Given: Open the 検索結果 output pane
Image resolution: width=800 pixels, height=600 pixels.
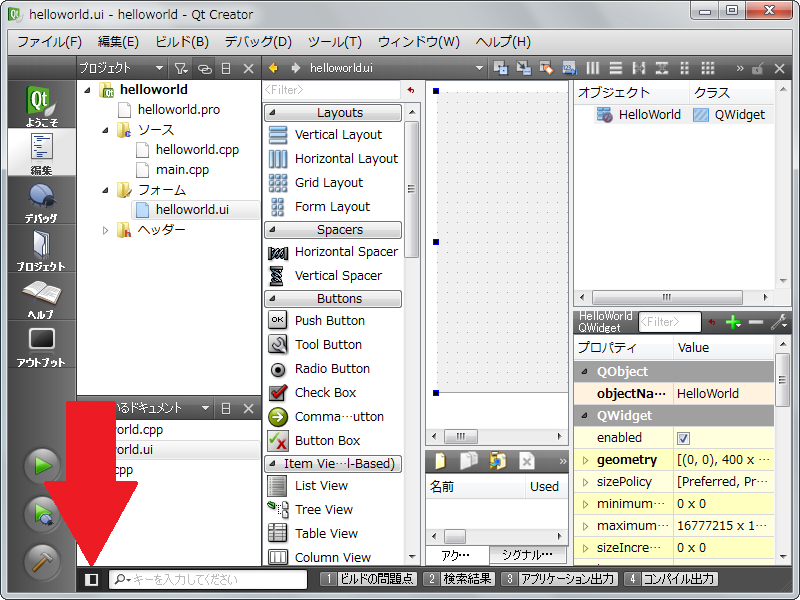Looking at the screenshot, I should (460, 579).
